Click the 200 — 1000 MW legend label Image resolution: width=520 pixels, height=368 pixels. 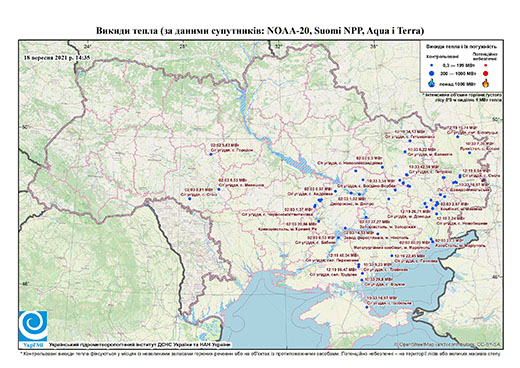click(x=457, y=73)
